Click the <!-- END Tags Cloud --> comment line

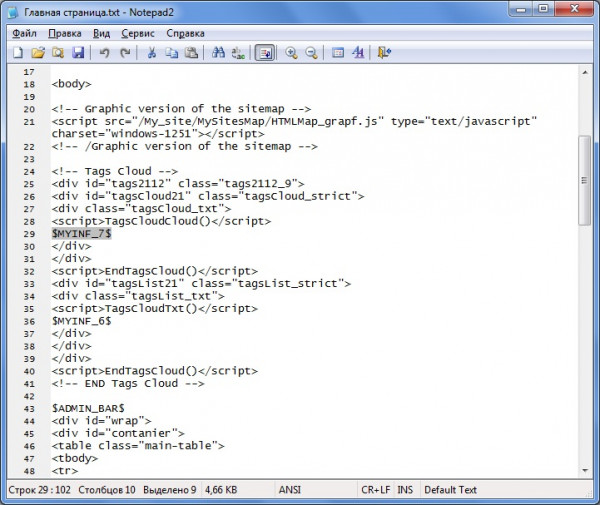pos(128,383)
